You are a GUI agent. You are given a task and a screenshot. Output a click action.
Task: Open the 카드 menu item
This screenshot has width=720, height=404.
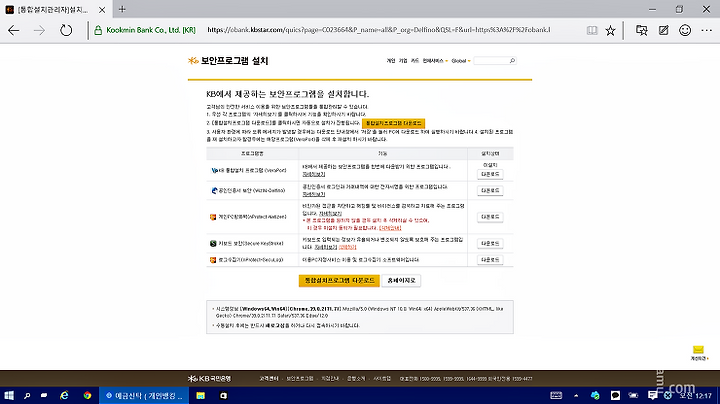click(x=415, y=61)
